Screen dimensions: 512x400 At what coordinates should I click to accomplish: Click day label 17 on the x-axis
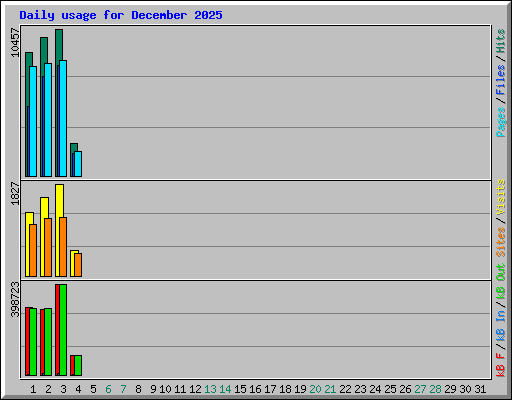[270, 389]
